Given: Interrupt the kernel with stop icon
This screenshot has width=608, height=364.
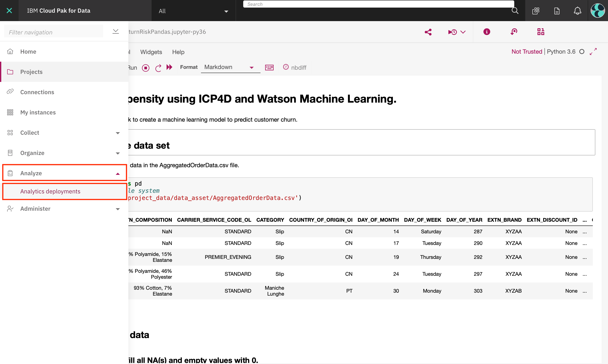Looking at the screenshot, I should coord(146,68).
